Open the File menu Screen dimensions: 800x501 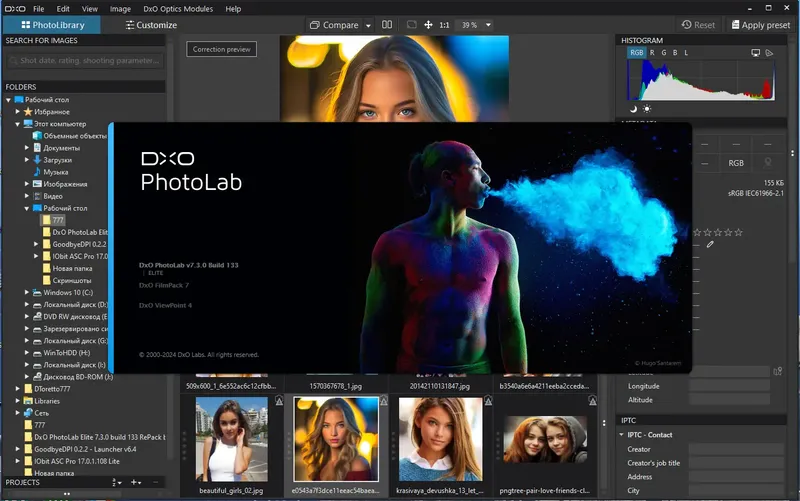coord(38,9)
